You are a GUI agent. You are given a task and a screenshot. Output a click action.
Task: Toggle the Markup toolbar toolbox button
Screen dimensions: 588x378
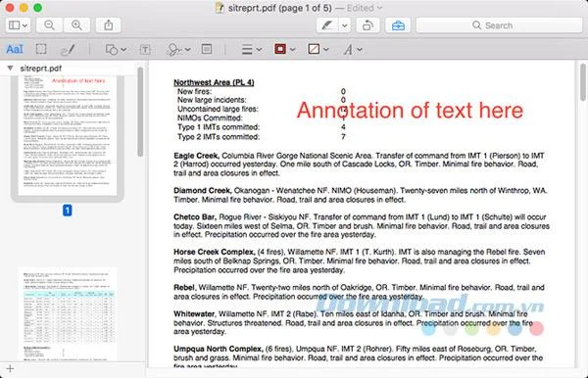point(398,25)
